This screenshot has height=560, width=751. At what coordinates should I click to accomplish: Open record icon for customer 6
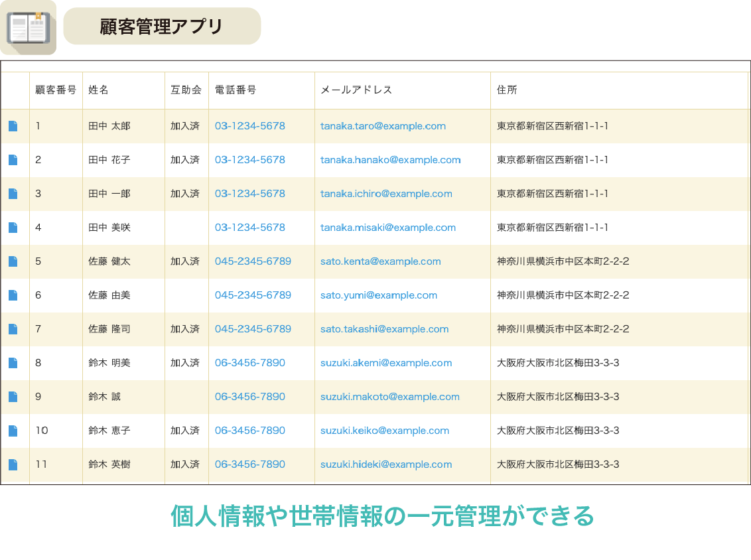[13, 295]
